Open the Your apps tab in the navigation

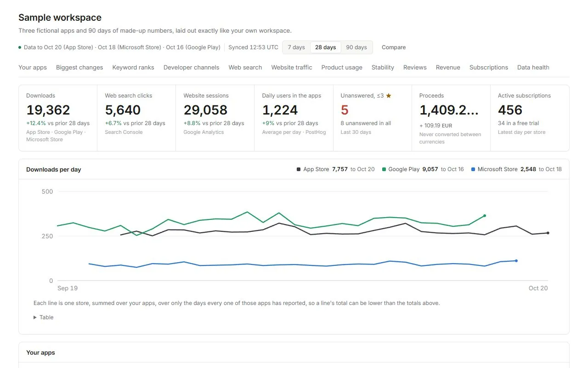coord(33,67)
